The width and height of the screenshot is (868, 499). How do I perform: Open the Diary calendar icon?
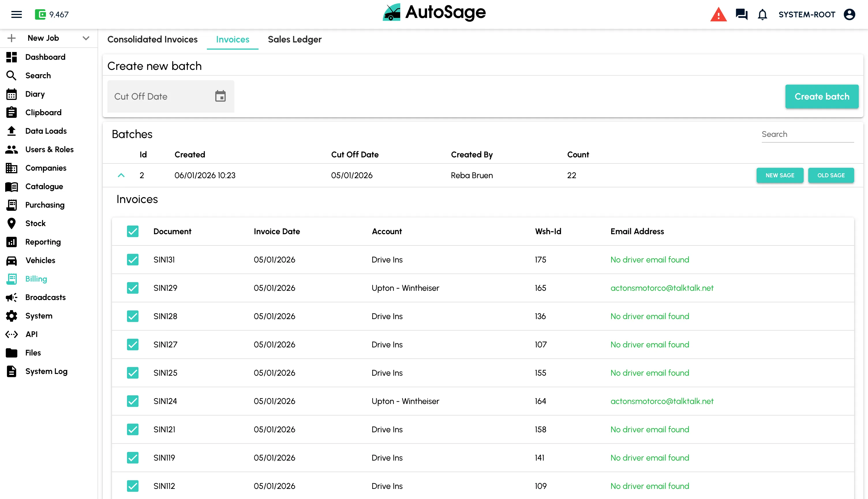(12, 94)
